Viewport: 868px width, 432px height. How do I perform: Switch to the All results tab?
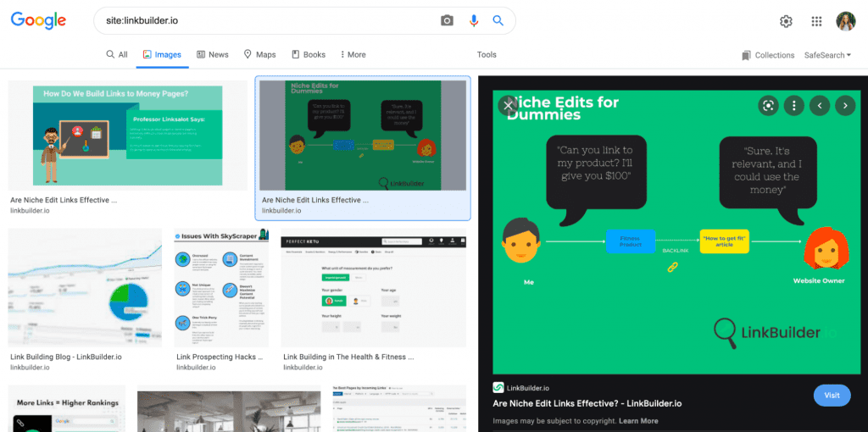pos(117,55)
